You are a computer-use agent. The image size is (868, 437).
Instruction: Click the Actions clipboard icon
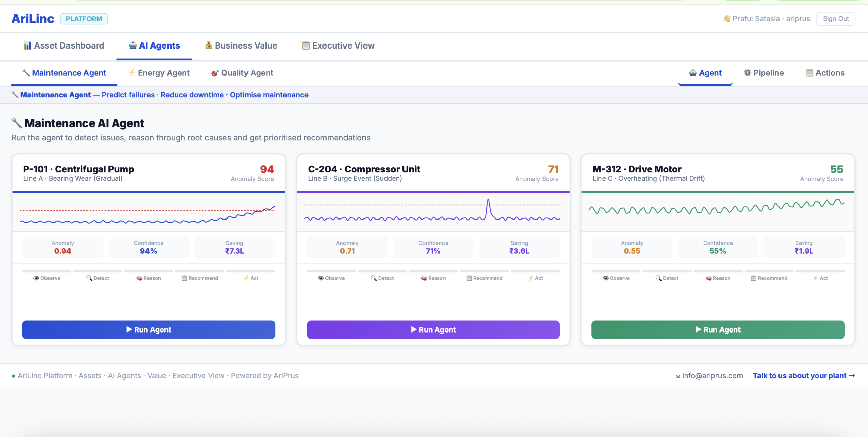(809, 73)
